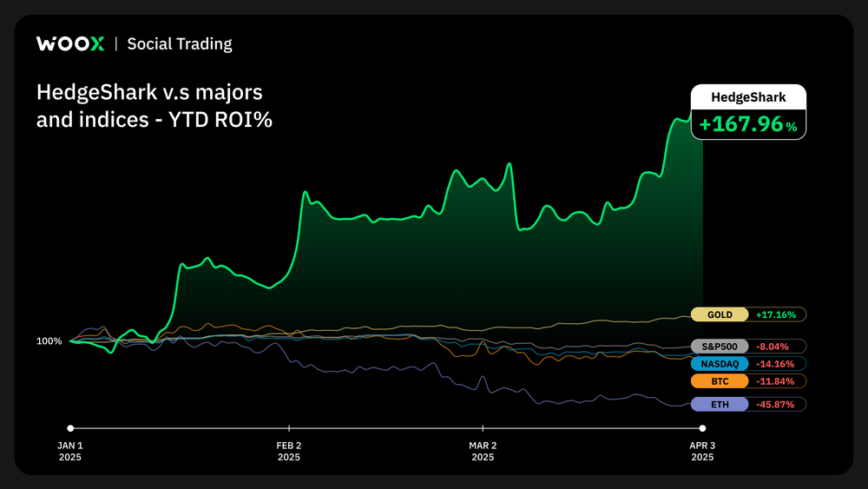This screenshot has height=489, width=868.
Task: Select the S&P500 legend tag
Action: coord(720,347)
